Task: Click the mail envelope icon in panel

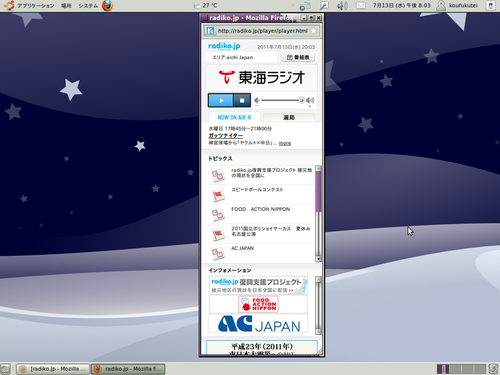Action: click(361, 6)
